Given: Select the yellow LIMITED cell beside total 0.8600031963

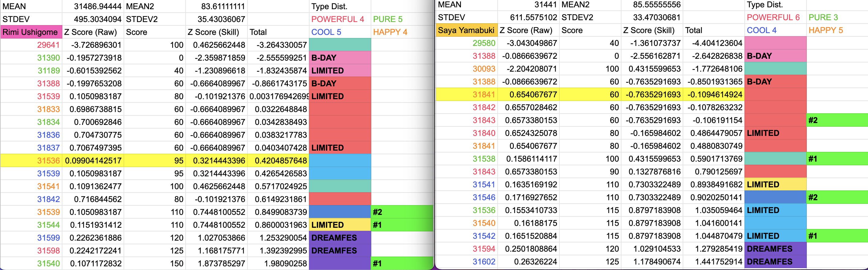Looking at the screenshot, I should point(339,225).
